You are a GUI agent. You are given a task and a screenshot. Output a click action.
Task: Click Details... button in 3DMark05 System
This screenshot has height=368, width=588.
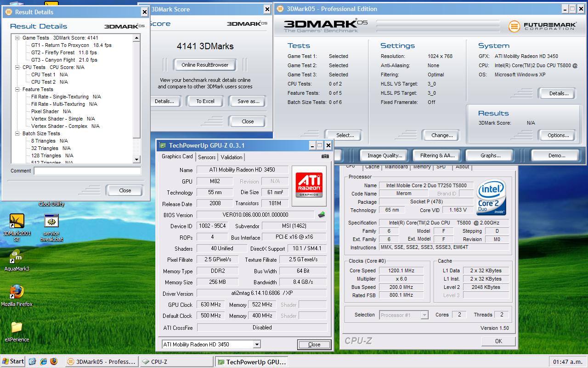559,93
